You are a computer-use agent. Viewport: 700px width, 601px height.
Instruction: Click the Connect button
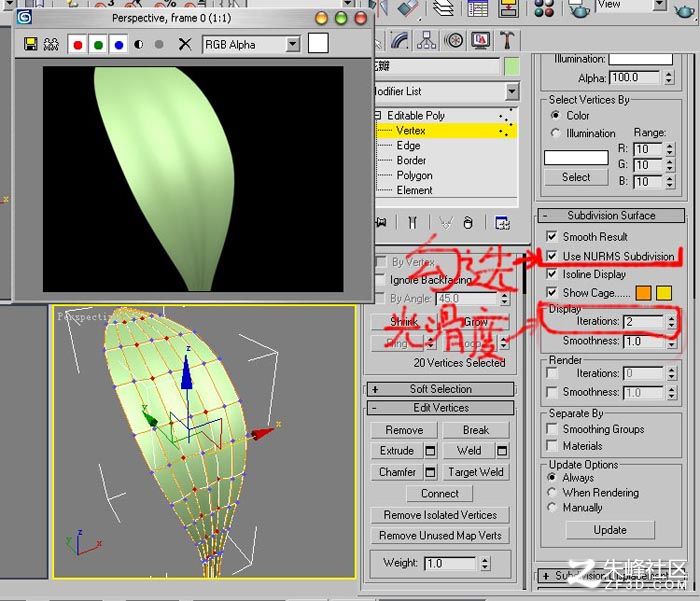click(x=440, y=493)
